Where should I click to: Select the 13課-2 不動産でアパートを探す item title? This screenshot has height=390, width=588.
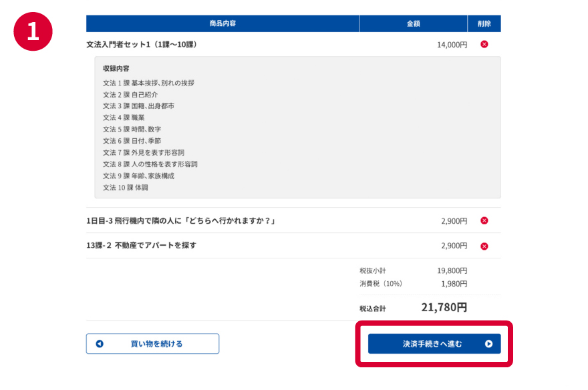[x=141, y=246]
